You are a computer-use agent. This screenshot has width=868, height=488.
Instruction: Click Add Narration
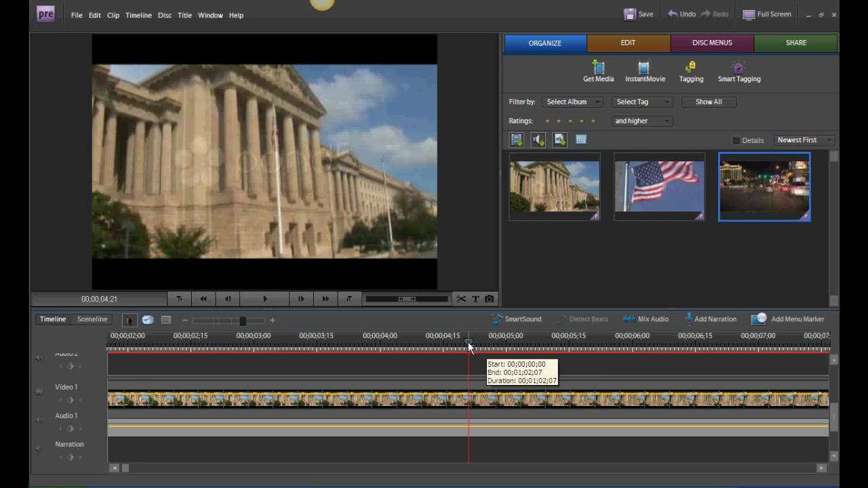[x=710, y=319]
